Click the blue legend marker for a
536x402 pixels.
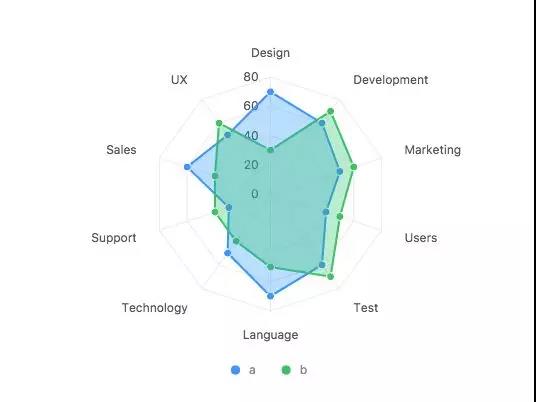tap(236, 370)
